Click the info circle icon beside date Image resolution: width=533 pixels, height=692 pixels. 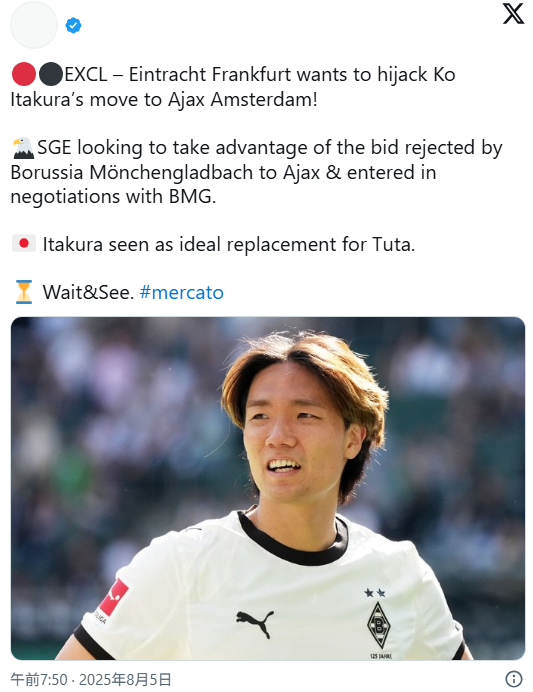pos(514,679)
